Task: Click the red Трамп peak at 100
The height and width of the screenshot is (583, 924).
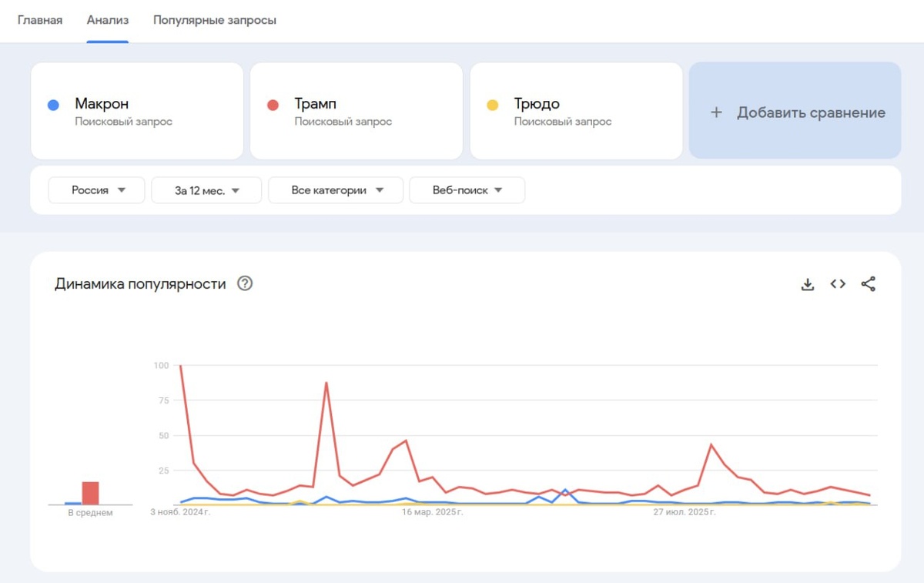Action: click(180, 366)
